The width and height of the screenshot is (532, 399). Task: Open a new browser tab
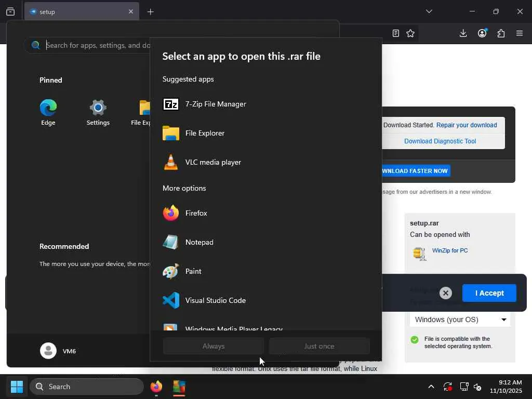click(x=150, y=12)
